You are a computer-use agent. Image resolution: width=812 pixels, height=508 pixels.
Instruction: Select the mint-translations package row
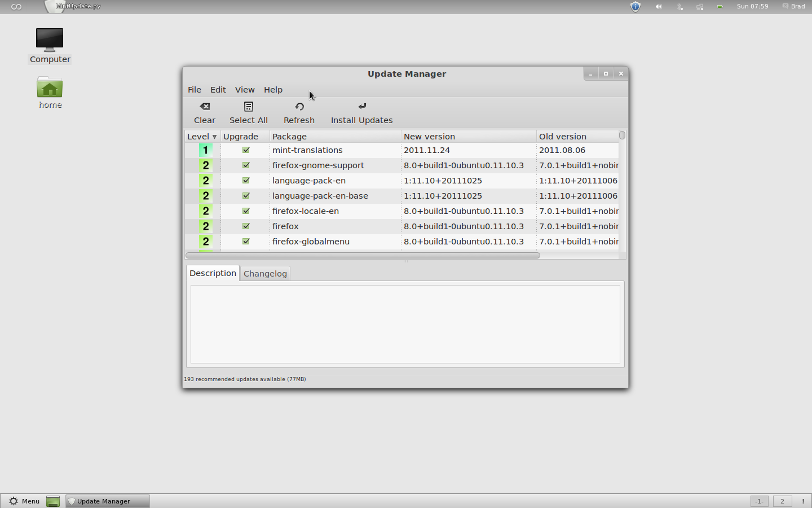point(401,150)
